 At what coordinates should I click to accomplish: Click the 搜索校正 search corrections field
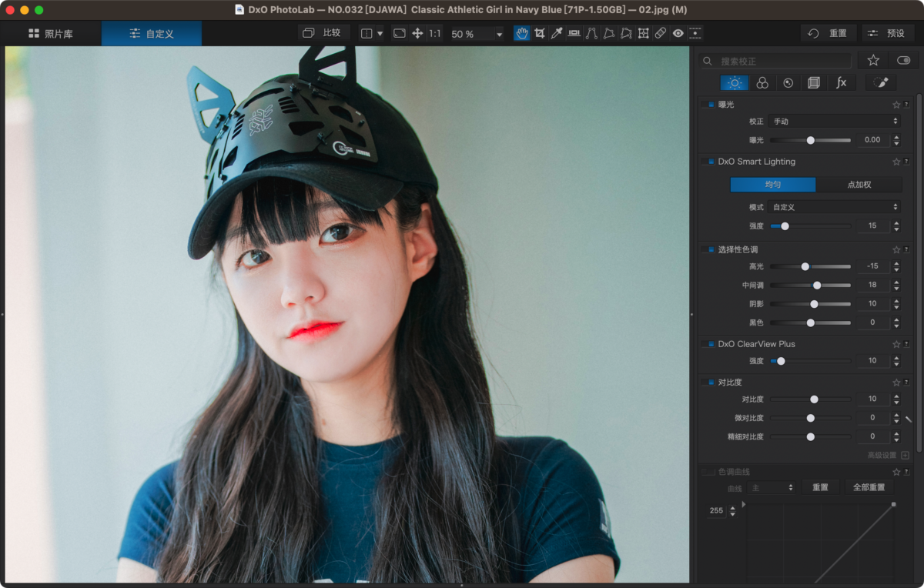tap(776, 61)
